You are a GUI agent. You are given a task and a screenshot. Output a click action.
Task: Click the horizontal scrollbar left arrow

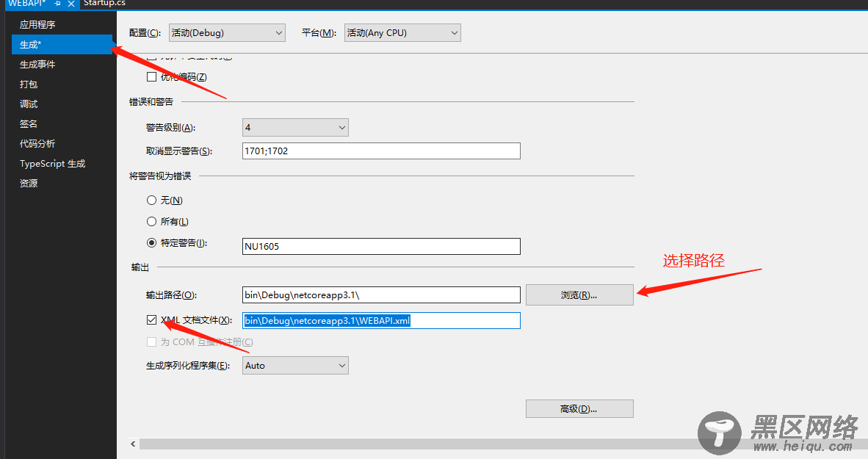pos(133,444)
